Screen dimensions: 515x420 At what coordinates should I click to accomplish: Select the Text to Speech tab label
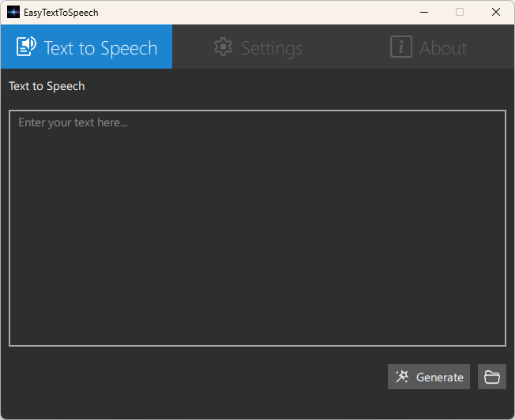(100, 48)
